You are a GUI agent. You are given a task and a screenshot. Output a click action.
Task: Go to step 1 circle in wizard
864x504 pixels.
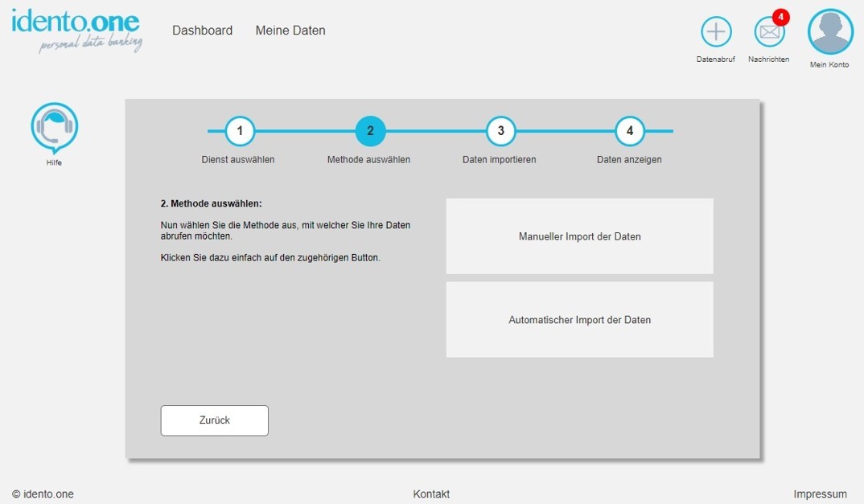(x=240, y=131)
